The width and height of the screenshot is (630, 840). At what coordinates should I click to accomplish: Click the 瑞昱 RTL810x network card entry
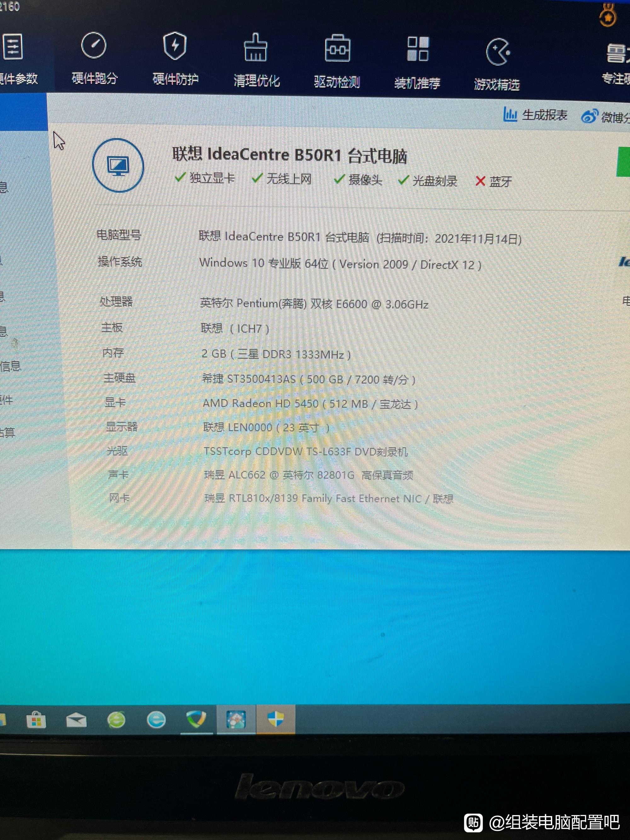(x=329, y=498)
